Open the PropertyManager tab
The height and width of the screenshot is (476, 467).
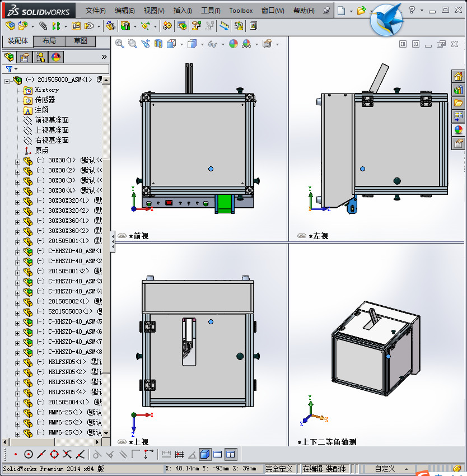click(x=24, y=57)
